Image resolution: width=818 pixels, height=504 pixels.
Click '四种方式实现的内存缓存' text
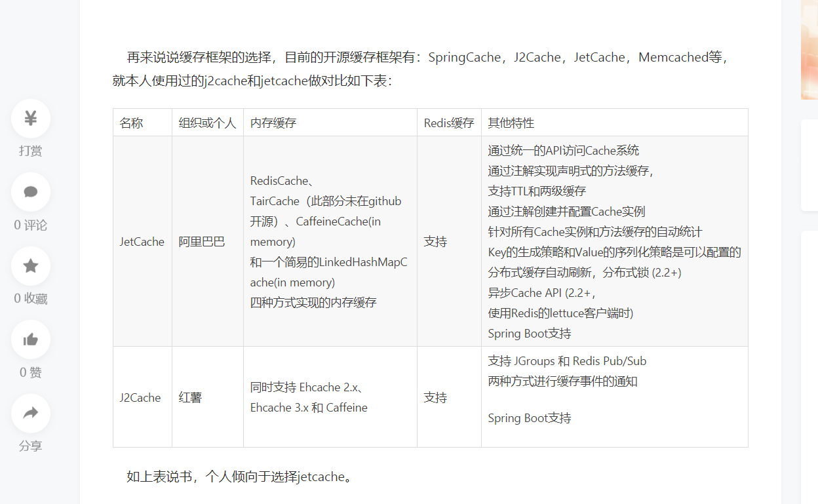313,303
